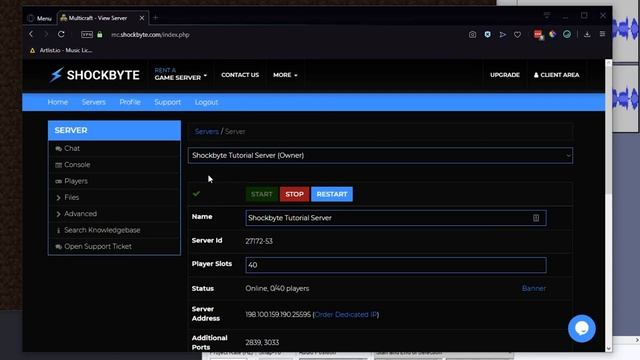Screen dimensions: 640x360
Task: Click the Order Dedicated IP link
Action: tap(346, 315)
